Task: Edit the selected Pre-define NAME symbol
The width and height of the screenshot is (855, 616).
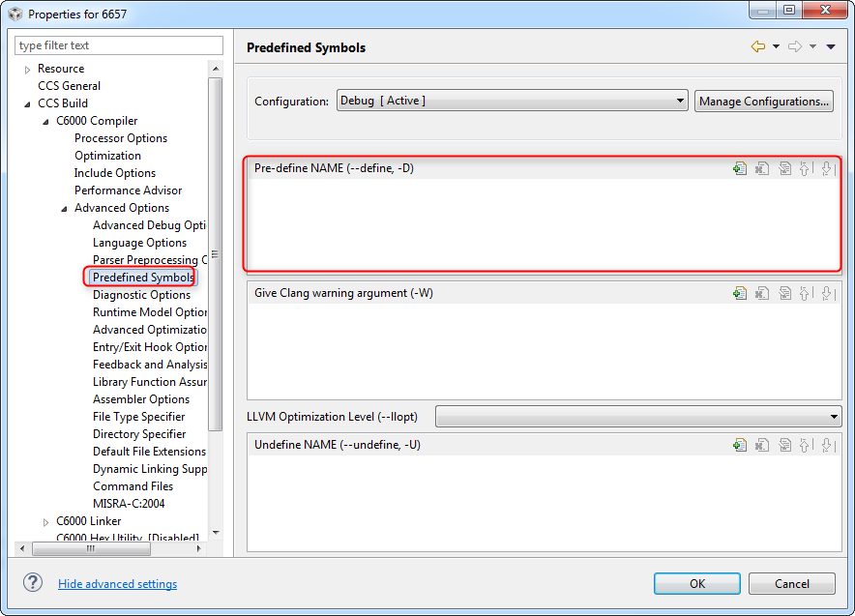Action: 784,167
